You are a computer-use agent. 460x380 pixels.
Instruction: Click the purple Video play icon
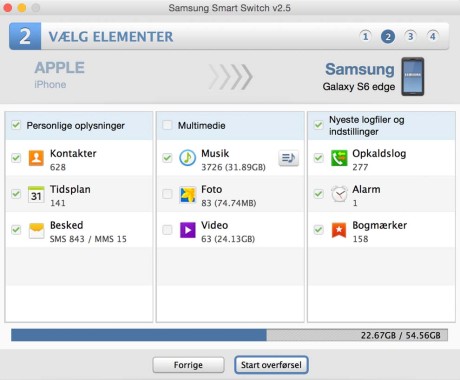[188, 230]
